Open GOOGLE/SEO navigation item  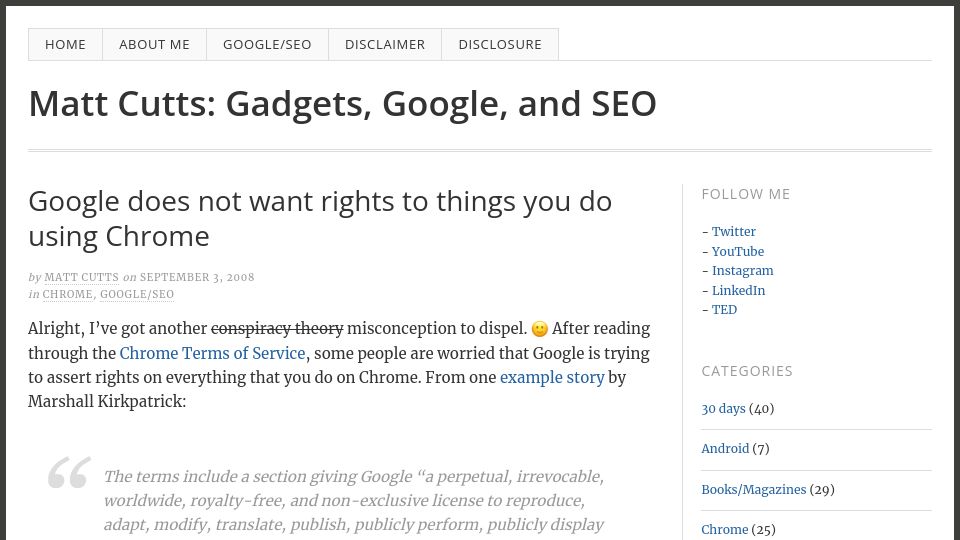tap(268, 45)
